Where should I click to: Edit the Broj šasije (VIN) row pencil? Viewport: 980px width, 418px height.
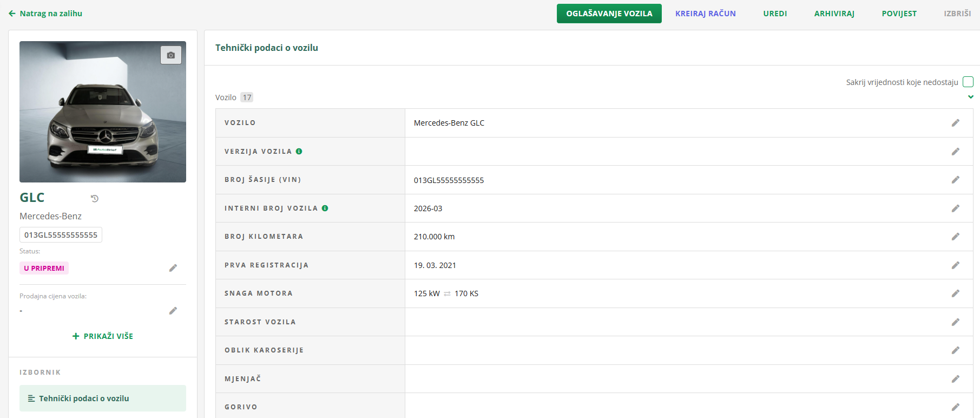(956, 180)
